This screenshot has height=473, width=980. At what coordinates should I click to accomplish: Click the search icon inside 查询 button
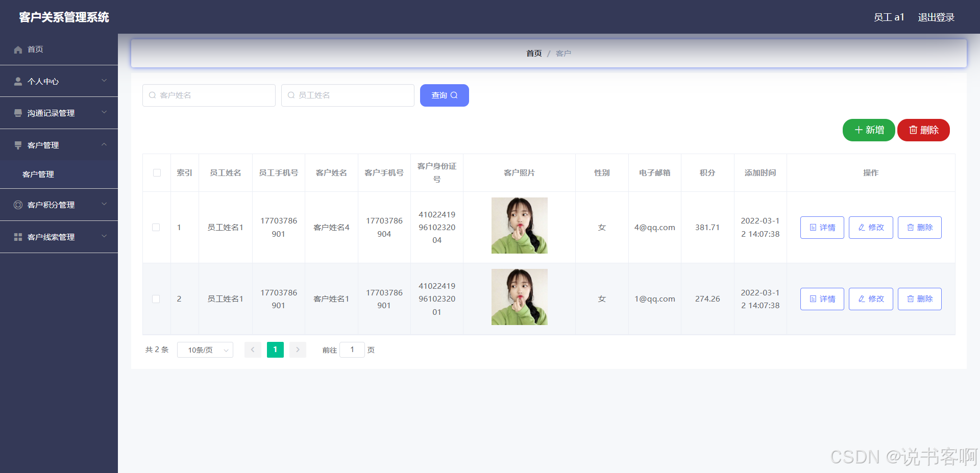pos(454,95)
